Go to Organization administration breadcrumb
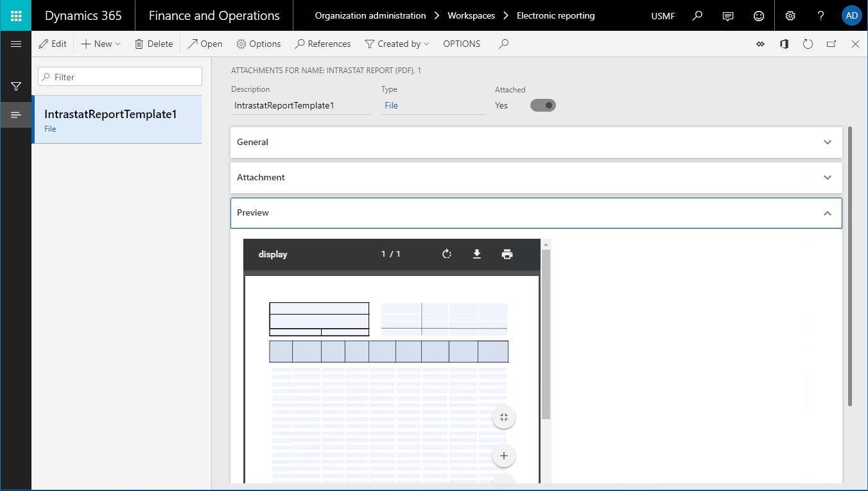 [370, 15]
